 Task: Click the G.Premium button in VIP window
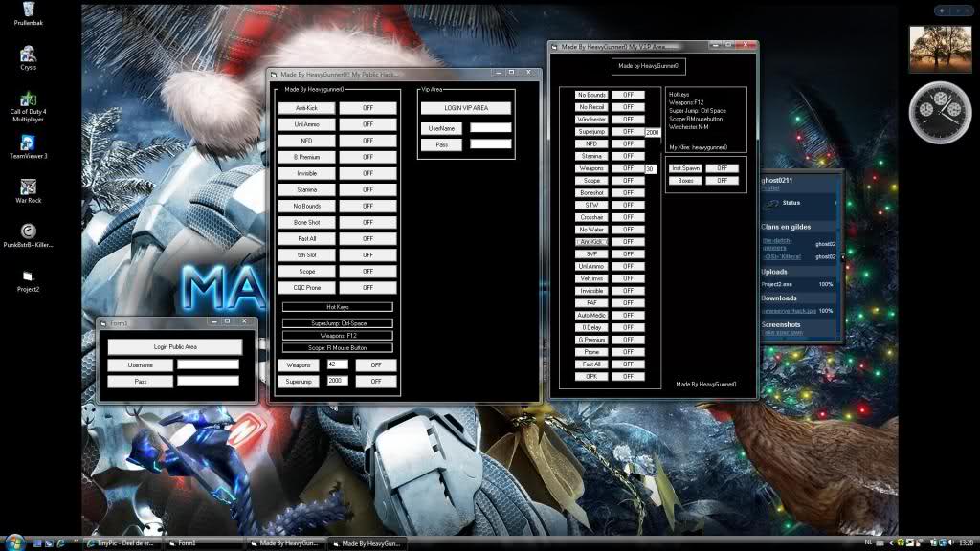pos(591,340)
